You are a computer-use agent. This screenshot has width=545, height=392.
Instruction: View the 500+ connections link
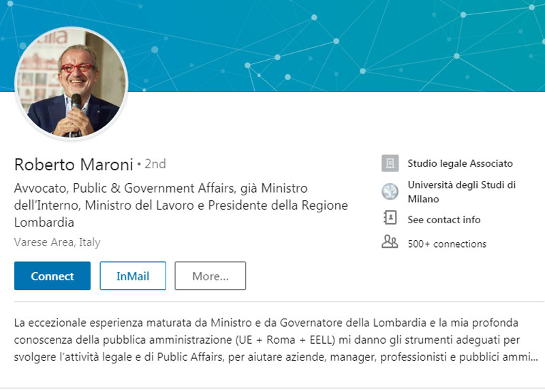tap(446, 244)
